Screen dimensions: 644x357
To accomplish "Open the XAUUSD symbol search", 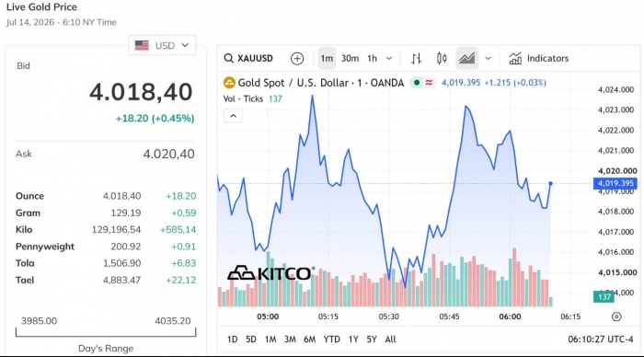I will coord(248,58).
